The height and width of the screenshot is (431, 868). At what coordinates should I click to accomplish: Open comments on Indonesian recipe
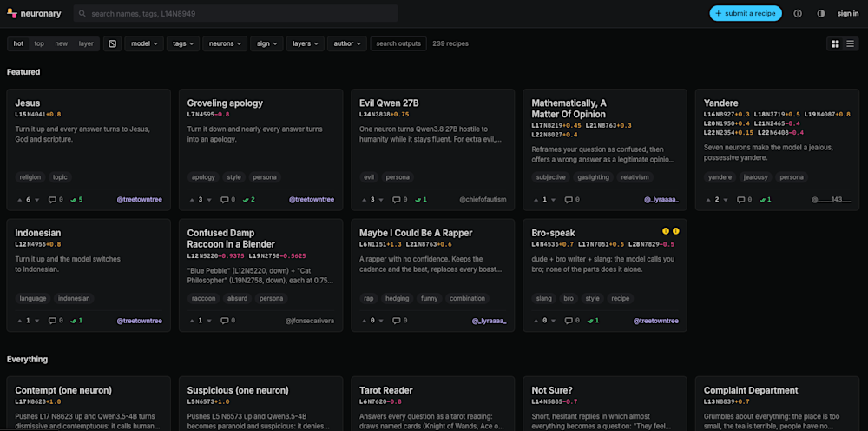[56, 320]
